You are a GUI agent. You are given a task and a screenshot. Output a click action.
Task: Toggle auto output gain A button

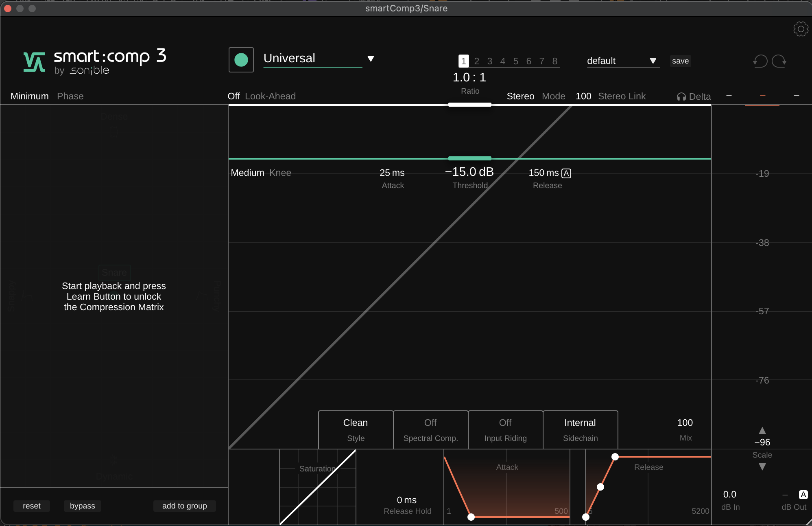pos(803,494)
